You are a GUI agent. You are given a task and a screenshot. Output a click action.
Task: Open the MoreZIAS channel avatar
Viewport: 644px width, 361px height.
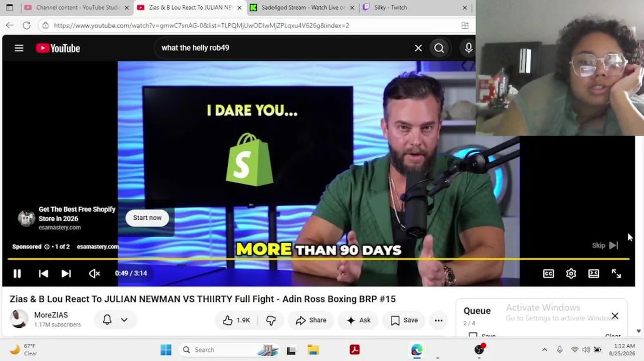[19, 319]
